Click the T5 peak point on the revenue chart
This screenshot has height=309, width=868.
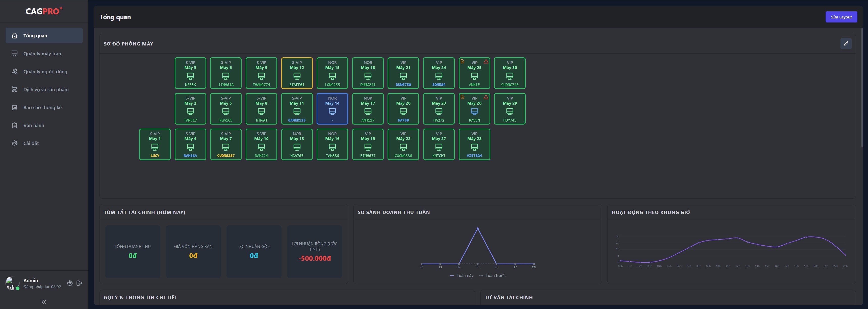coord(477,228)
